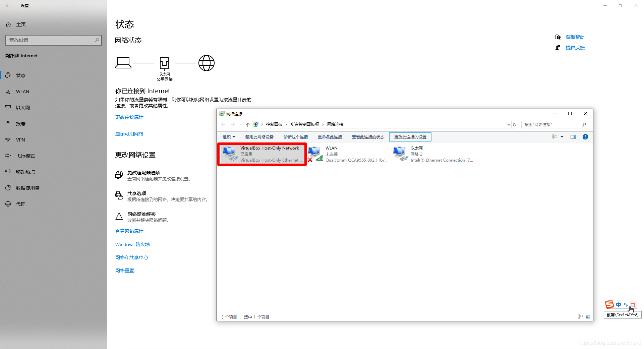
Task: Toggle the preview pane icon
Action: 573,137
